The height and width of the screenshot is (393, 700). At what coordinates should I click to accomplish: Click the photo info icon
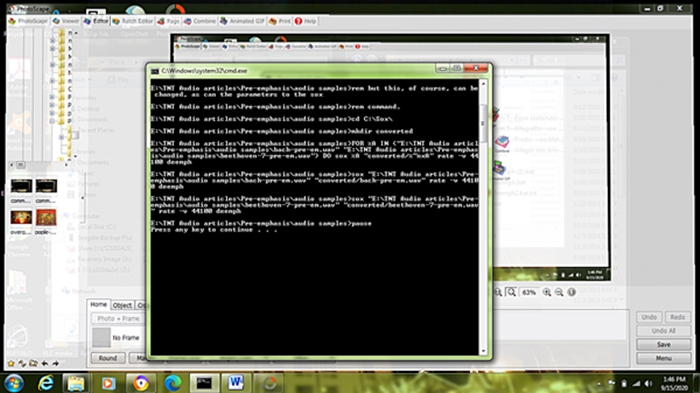point(571,292)
